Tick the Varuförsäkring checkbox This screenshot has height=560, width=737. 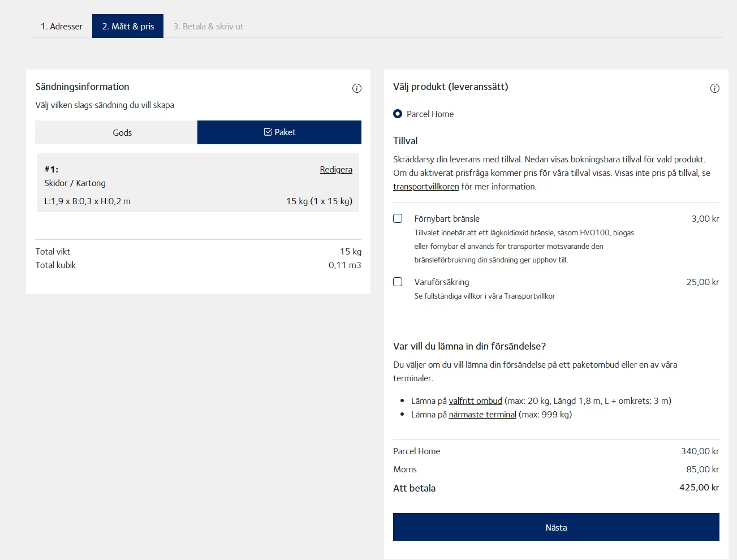(x=398, y=282)
